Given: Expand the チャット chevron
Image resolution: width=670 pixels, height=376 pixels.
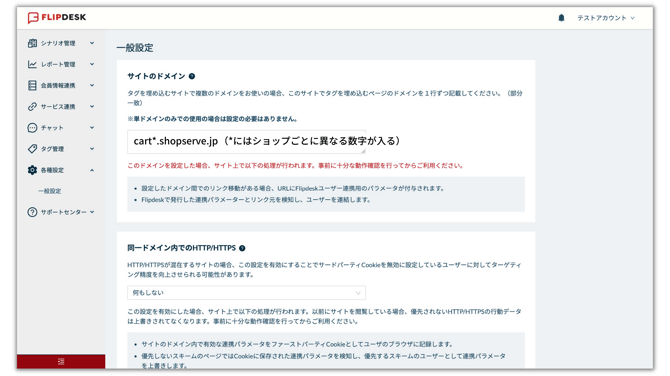Looking at the screenshot, I should pos(92,128).
